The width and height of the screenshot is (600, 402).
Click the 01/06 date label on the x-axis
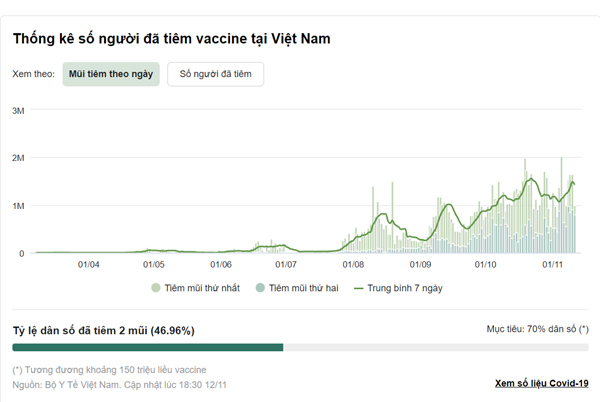(x=221, y=265)
